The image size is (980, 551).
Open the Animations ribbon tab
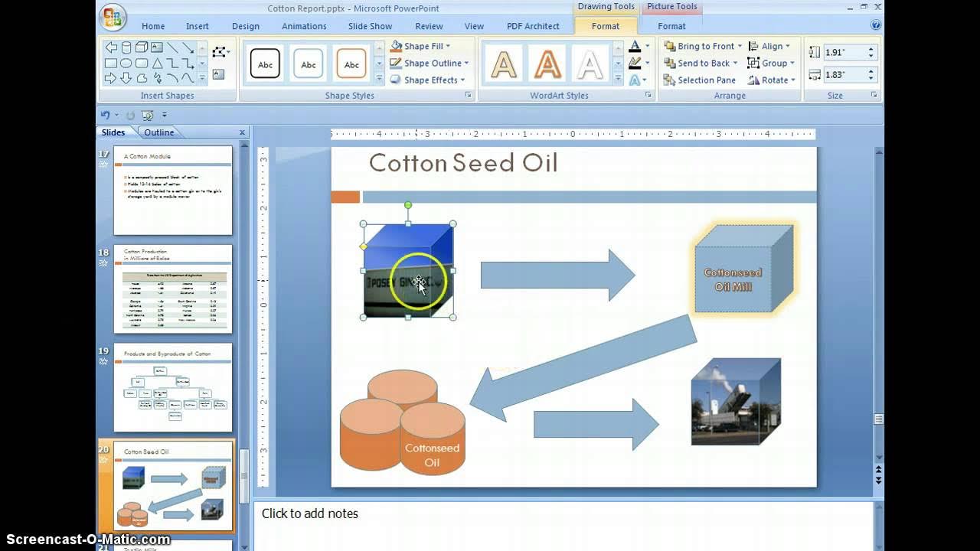(304, 26)
